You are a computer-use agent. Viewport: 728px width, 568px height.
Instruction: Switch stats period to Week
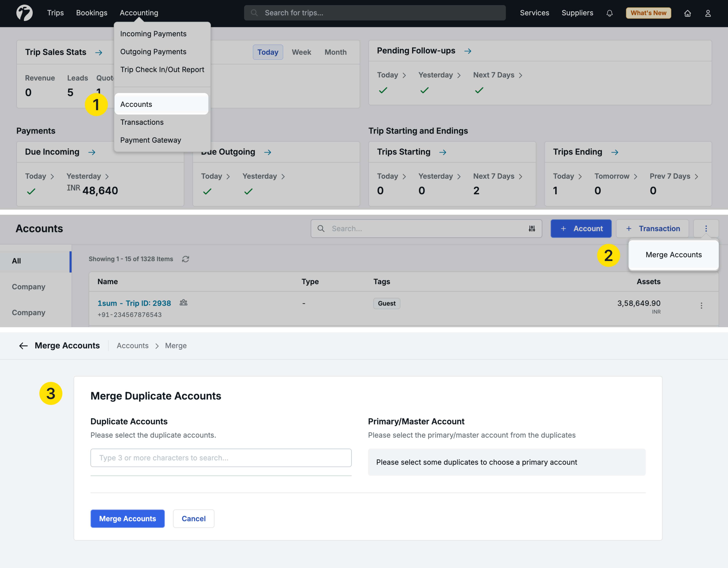coord(301,52)
